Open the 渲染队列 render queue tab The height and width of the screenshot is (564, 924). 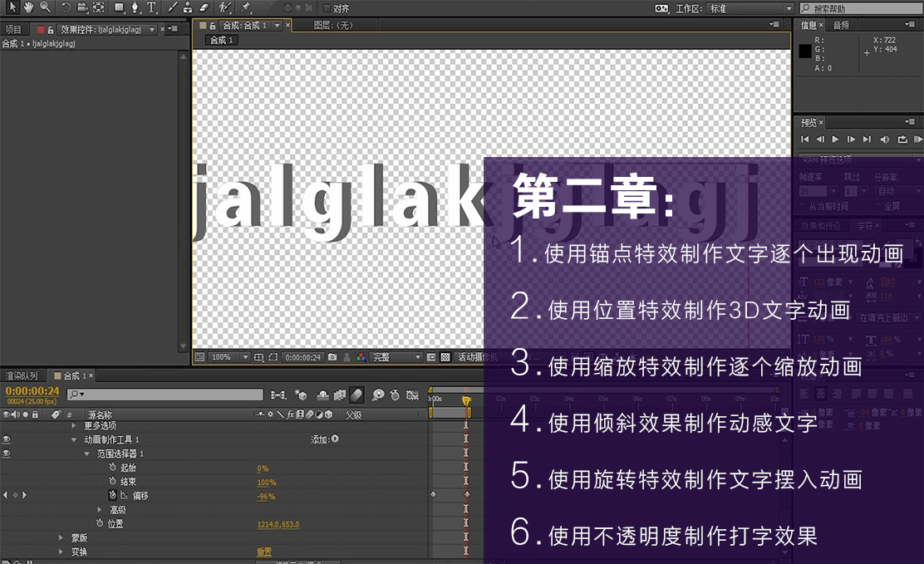pyautogui.click(x=22, y=375)
